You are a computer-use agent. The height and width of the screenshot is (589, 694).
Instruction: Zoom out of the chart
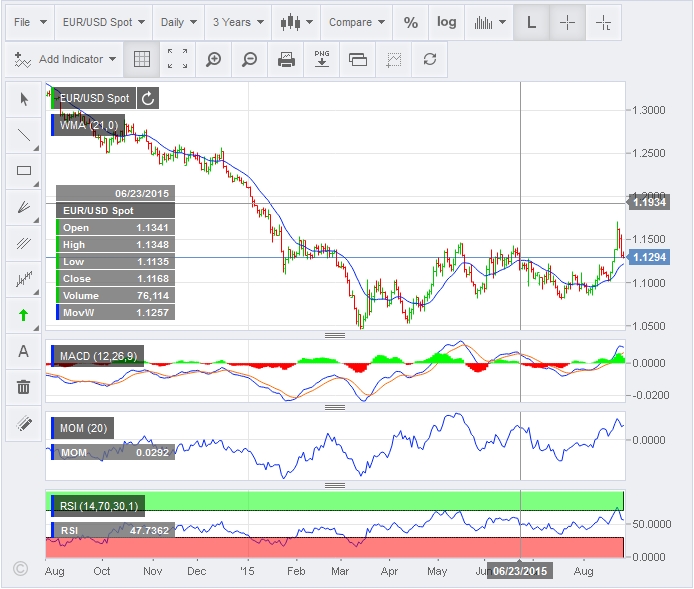coord(249,59)
